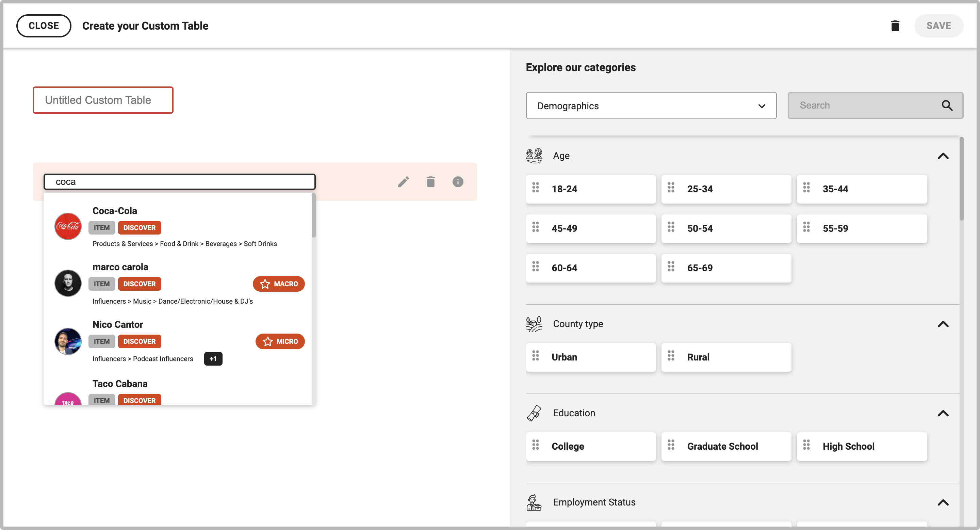Click the Untitled Custom Table name field
The image size is (980, 530).
coord(103,100)
